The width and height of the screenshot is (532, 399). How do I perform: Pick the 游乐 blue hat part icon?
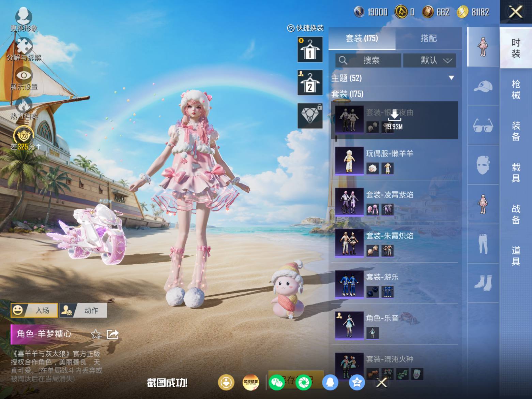[x=372, y=292]
